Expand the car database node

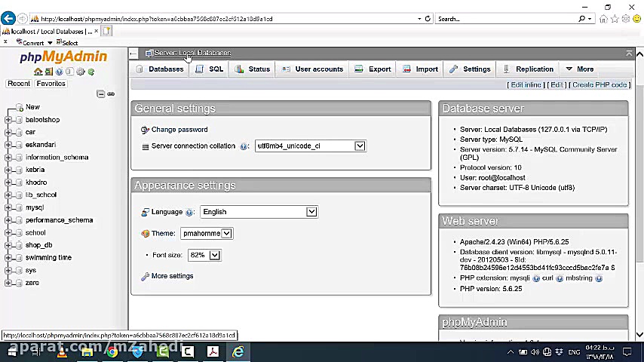pos(8,132)
